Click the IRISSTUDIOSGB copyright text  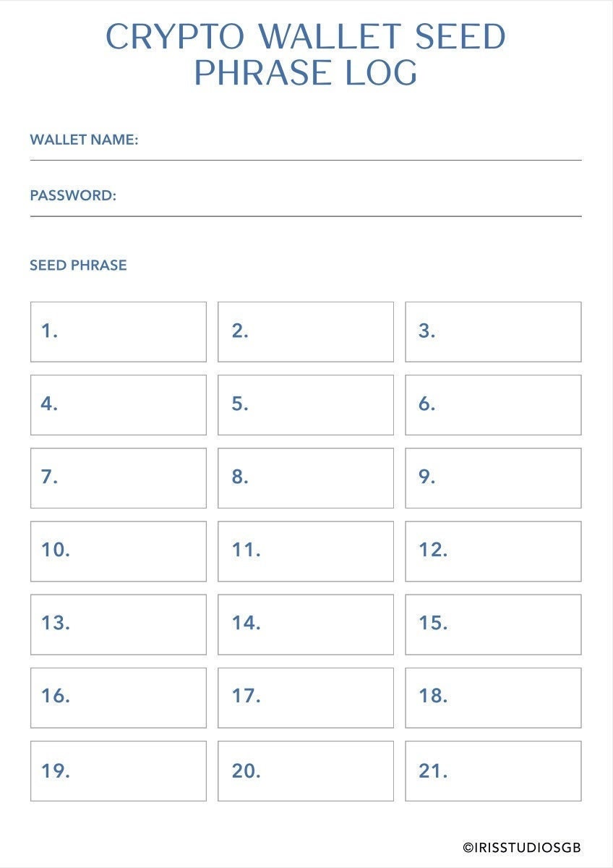click(522, 847)
